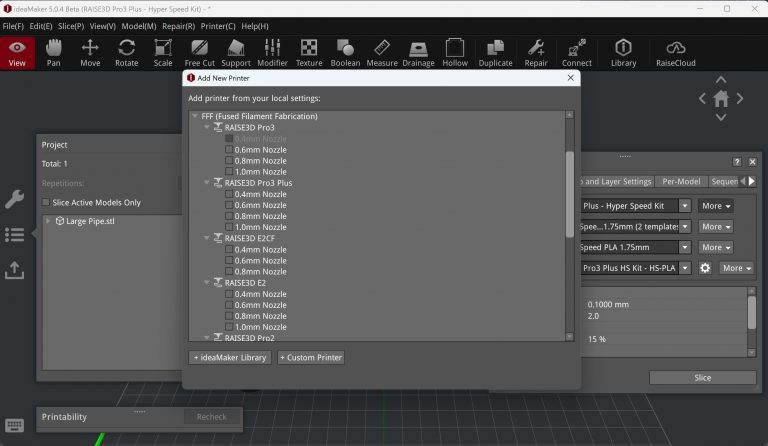Open the Modifier tool
The height and width of the screenshot is (446, 768).
(x=272, y=53)
